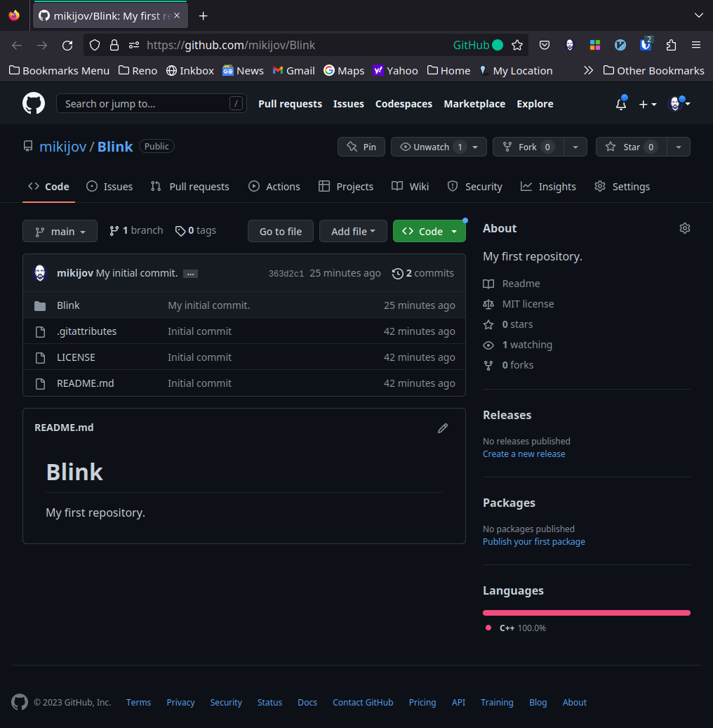Image resolution: width=713 pixels, height=728 pixels.
Task: Open Codespaces in the top navigation
Action: (x=404, y=104)
